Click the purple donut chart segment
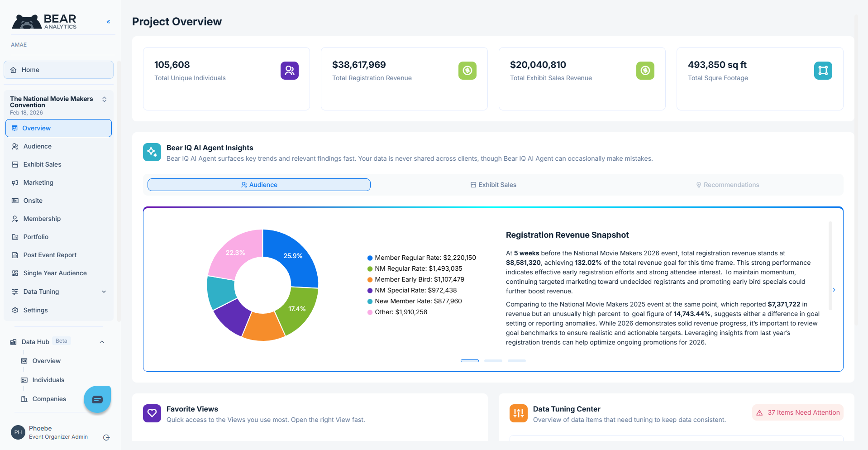This screenshot has width=868, height=450. click(232, 317)
